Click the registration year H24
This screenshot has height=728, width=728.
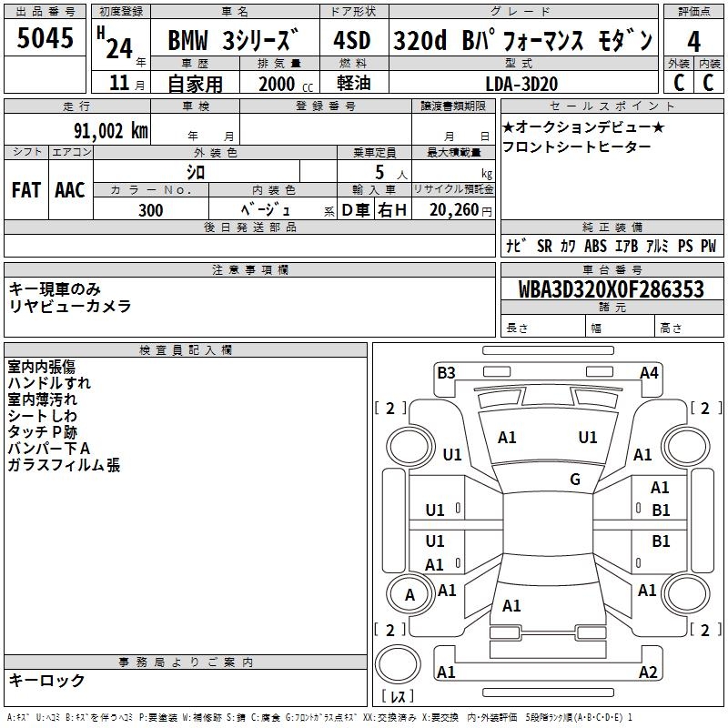tap(116, 43)
